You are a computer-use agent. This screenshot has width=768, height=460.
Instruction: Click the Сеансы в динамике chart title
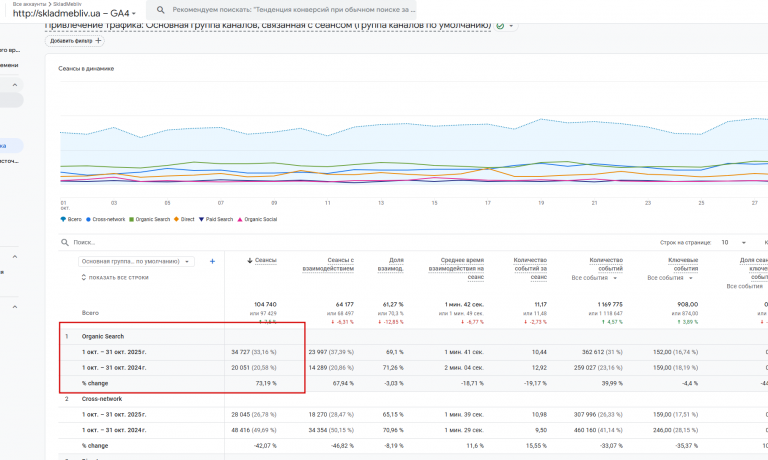point(86,69)
